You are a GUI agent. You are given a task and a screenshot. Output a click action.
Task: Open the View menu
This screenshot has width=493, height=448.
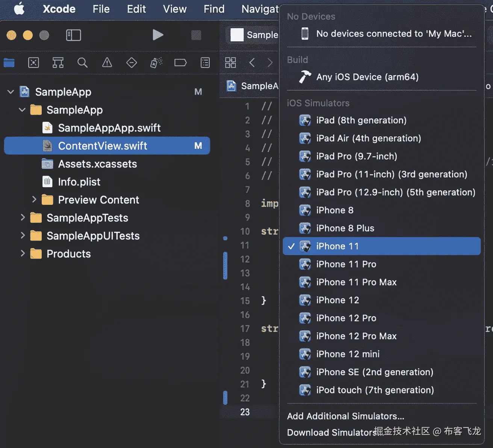pyautogui.click(x=175, y=9)
